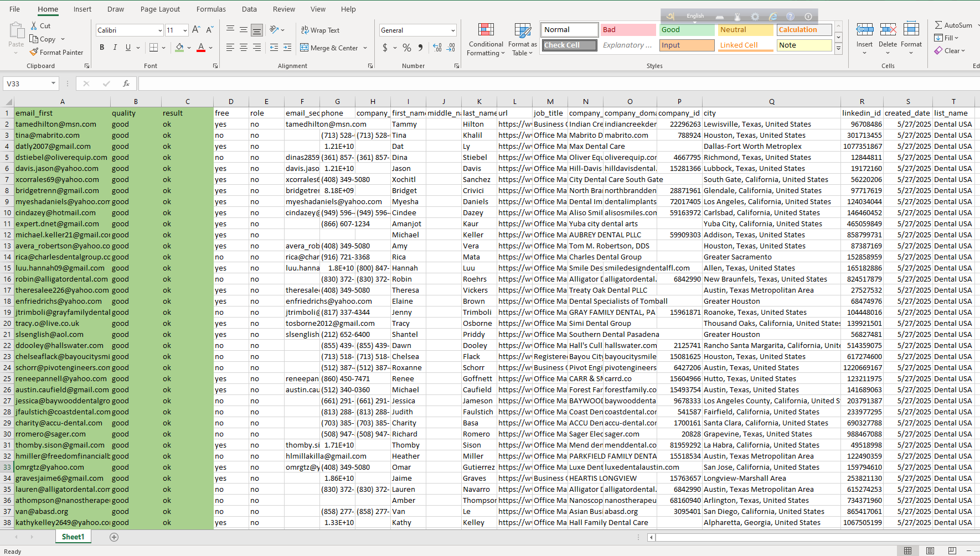Open the Formulas ribbon tab
The height and width of the screenshot is (556, 980).
coord(211,9)
